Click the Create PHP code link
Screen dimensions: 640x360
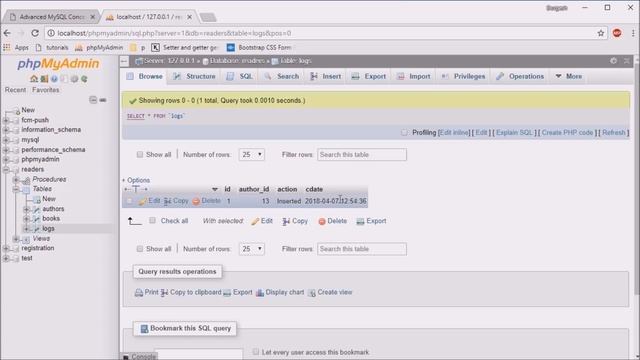(x=567, y=133)
